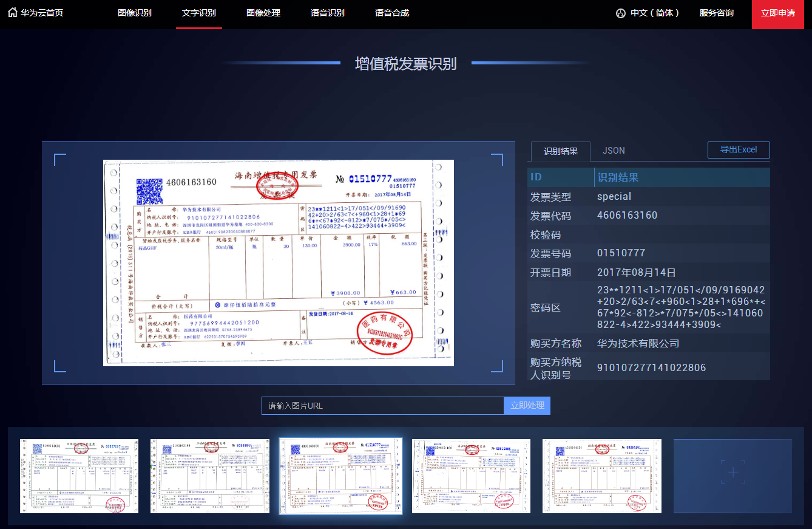Click the taxpayer ID 910107277141022806
Viewport: 812px width, 529px height.
(652, 368)
